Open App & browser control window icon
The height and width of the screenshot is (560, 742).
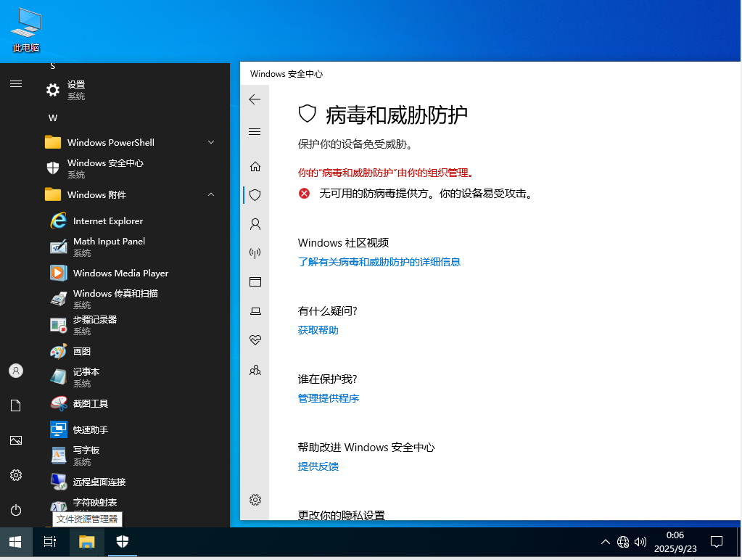click(x=255, y=282)
